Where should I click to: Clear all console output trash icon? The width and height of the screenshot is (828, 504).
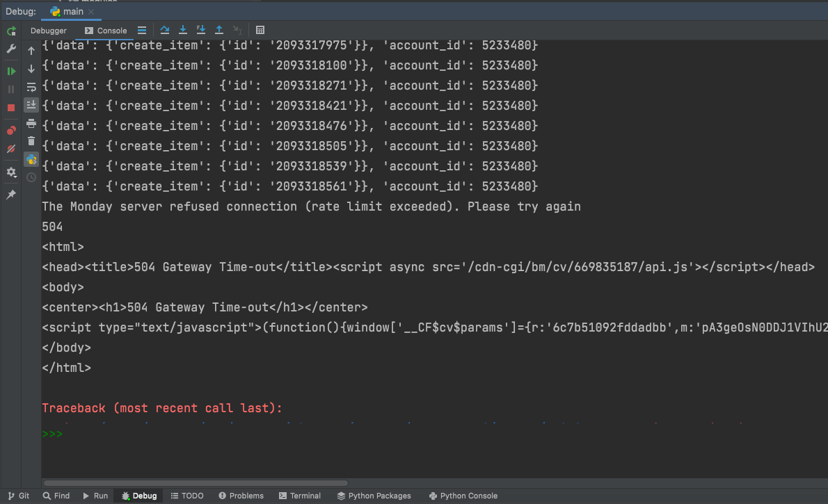(31, 141)
